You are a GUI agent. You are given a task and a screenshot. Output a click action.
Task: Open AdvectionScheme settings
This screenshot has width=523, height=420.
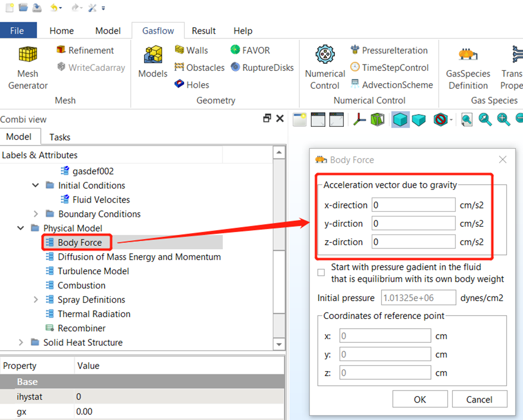coord(392,85)
